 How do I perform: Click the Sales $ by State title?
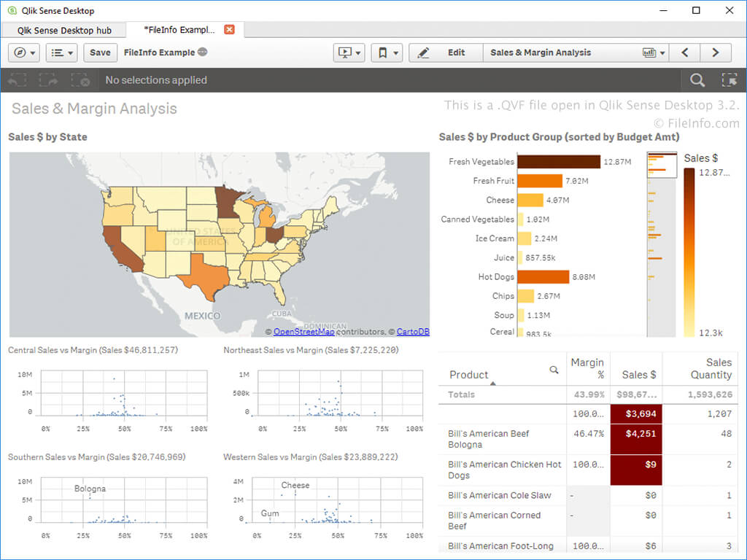(x=47, y=137)
